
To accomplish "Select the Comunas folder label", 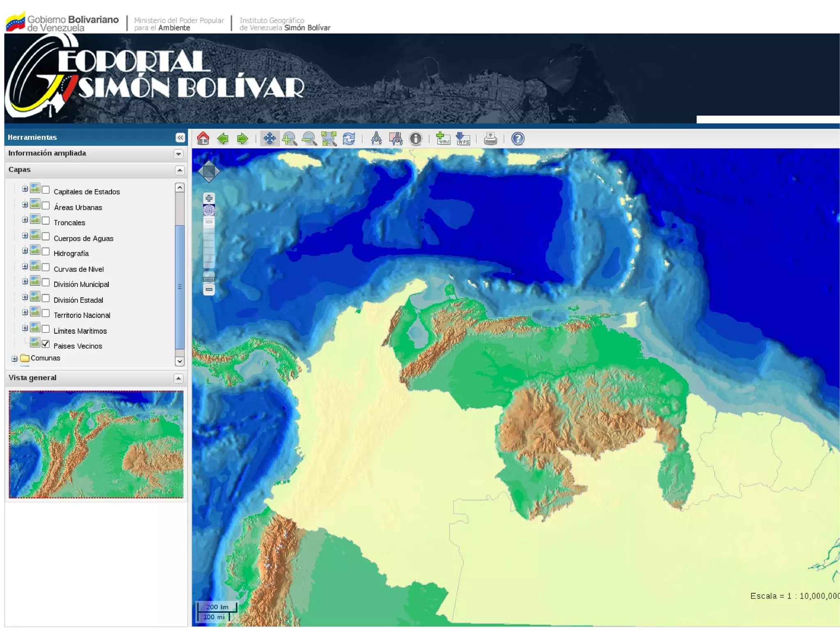I will 46,358.
